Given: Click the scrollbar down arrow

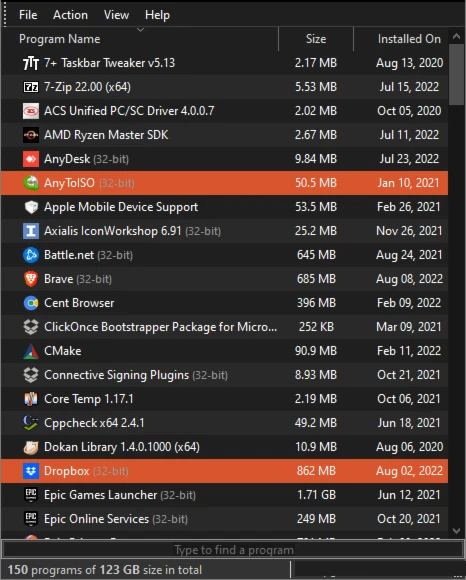Looking at the screenshot, I should (456, 531).
